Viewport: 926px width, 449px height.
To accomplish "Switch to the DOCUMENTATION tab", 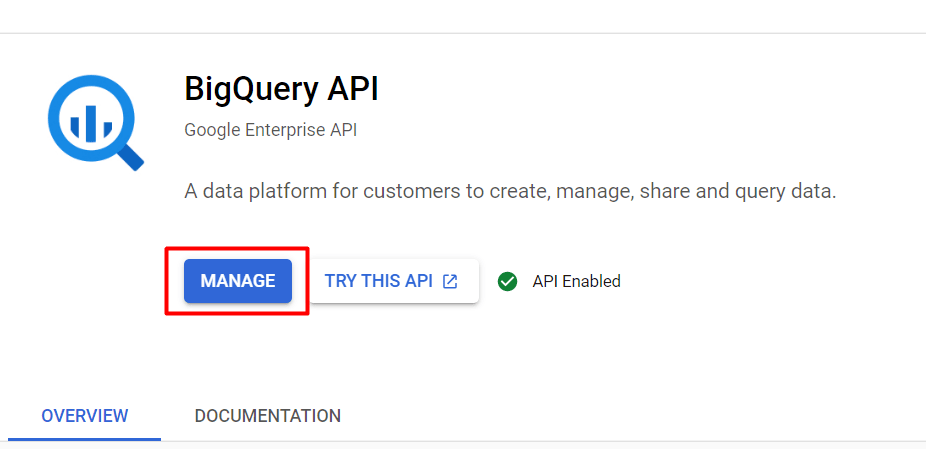I will pos(268,416).
